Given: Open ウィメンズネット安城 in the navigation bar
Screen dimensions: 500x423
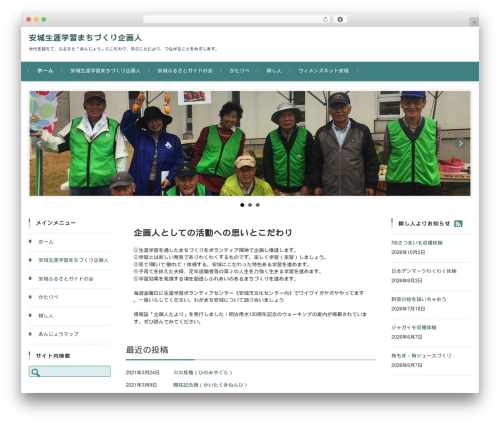Looking at the screenshot, I should [x=323, y=71].
